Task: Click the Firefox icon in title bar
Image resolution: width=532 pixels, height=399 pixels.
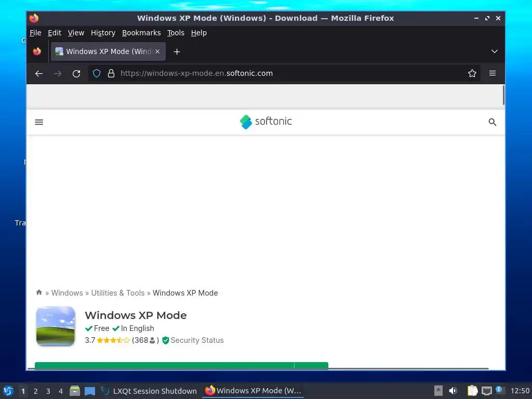Action: point(34,18)
